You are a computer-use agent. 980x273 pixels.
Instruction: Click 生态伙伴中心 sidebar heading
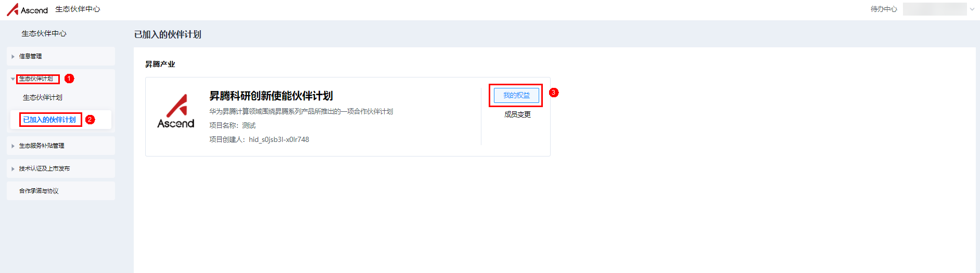(x=44, y=33)
